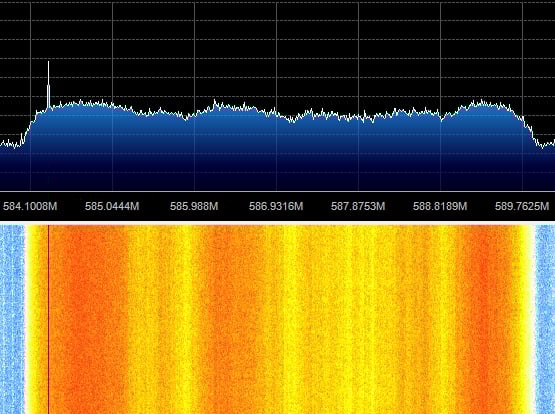The width and height of the screenshot is (555, 414).
Task: Click the blue noise area right of waterfall
Action: pos(545,318)
